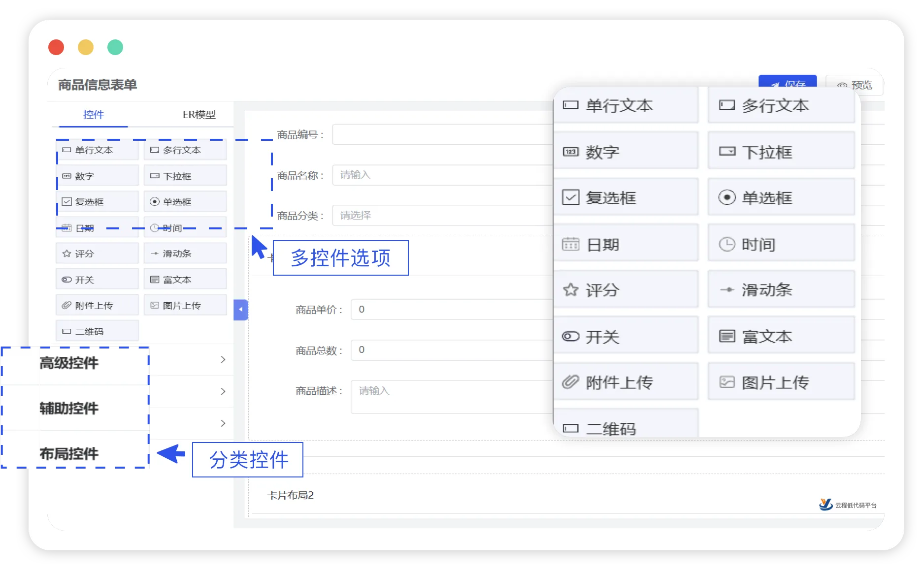Viewport: 924px width, 570px height.
Task: Click 单行文本 in the enlarged control panel
Action: click(626, 105)
